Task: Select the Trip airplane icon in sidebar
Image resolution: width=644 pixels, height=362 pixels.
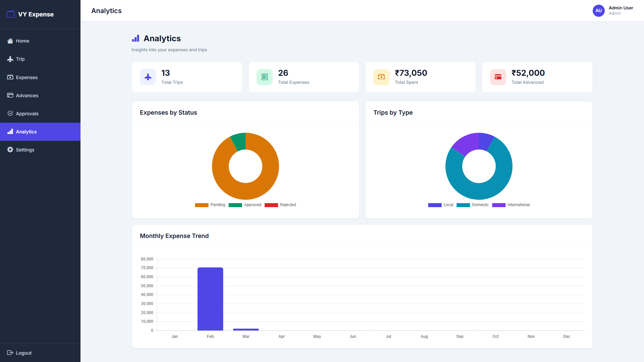Action: tap(10, 59)
